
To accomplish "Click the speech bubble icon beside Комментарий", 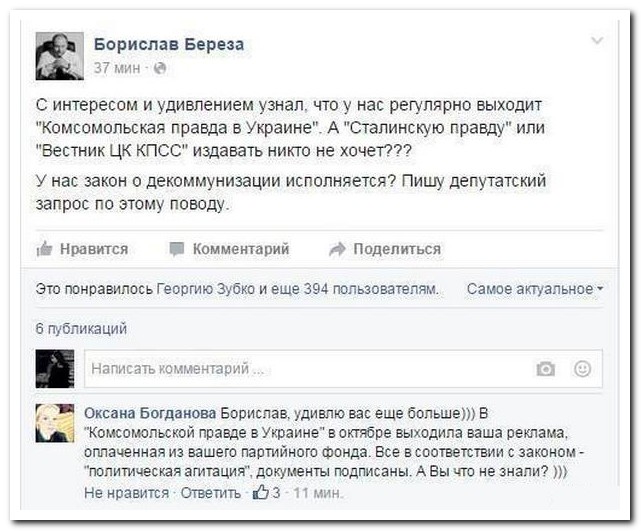I will pyautogui.click(x=176, y=249).
